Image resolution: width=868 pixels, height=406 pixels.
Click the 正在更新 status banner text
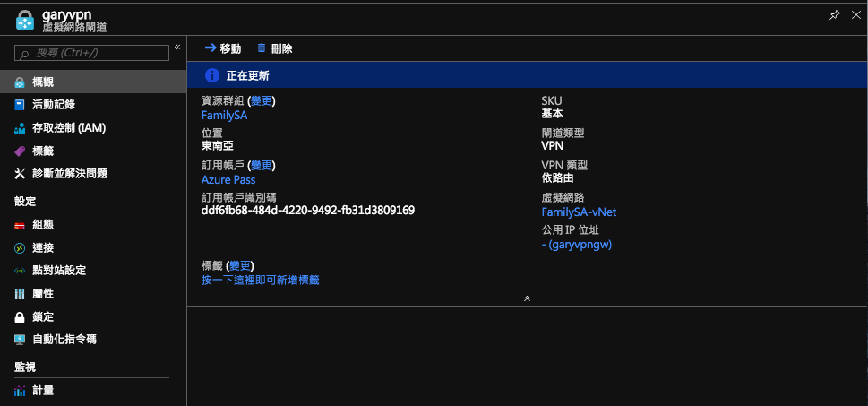(x=248, y=76)
